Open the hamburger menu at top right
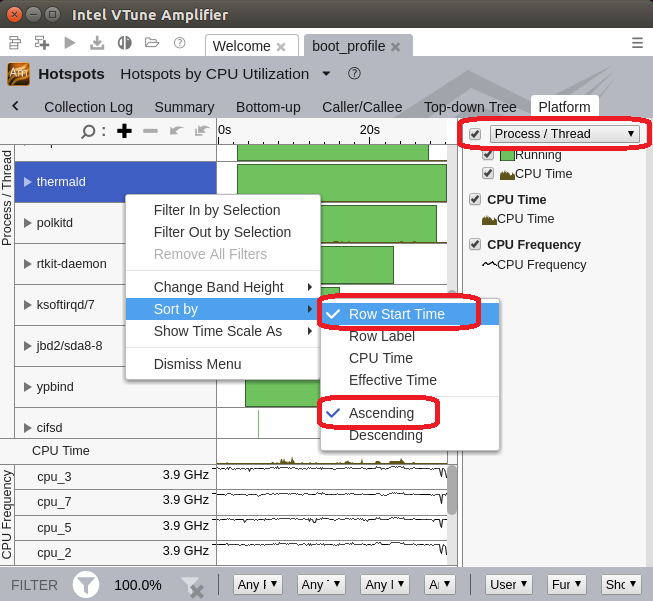Viewport: 653px width, 601px height. coord(637,43)
